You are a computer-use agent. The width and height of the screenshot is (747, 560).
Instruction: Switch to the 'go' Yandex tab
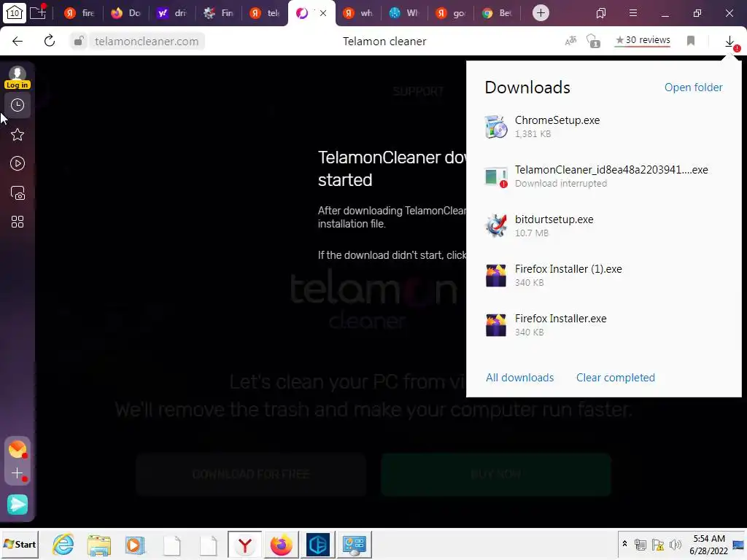(450, 13)
